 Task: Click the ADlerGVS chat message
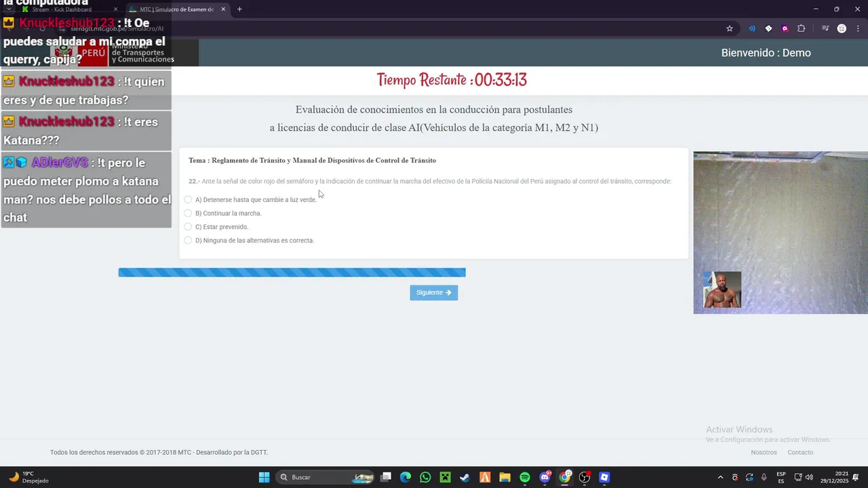[x=86, y=190]
